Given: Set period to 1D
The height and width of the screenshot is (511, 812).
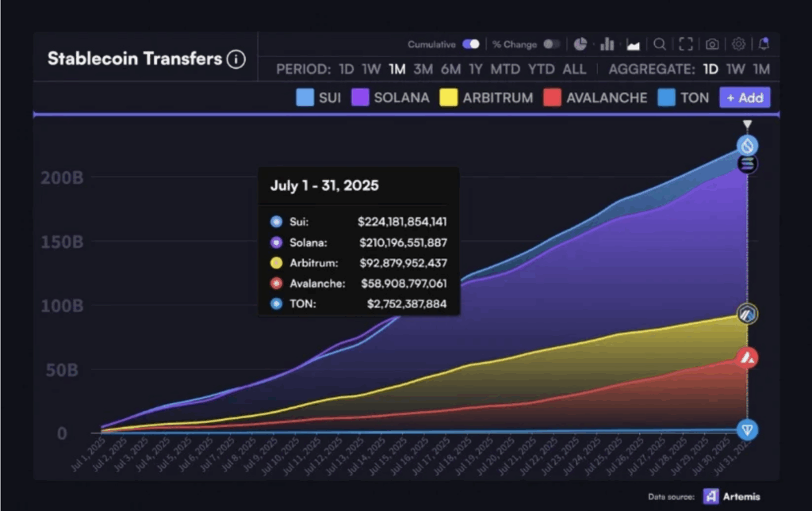Looking at the screenshot, I should coord(347,69).
